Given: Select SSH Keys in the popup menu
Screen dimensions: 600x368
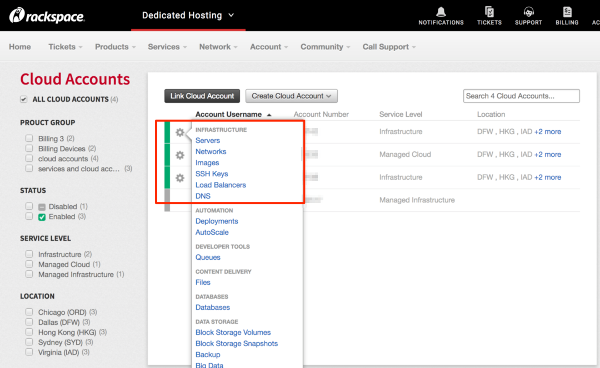Looking at the screenshot, I should pos(212,174).
